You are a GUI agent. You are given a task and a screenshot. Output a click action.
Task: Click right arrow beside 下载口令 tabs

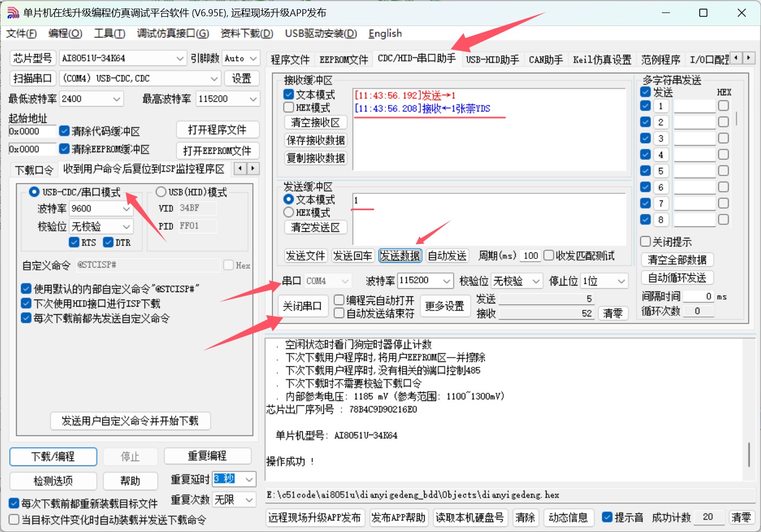coord(253,168)
